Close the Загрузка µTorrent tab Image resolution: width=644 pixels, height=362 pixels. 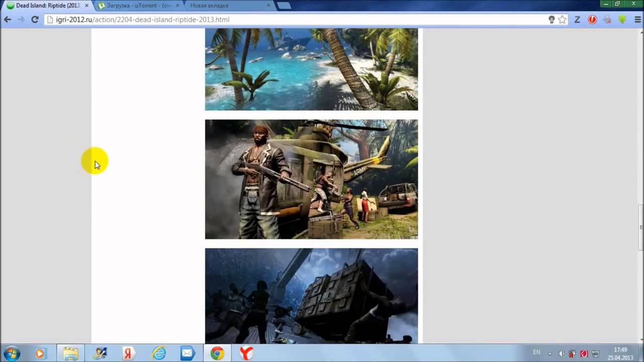point(177,6)
